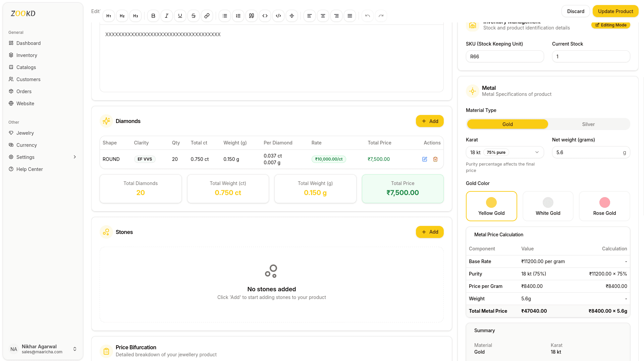Open the 18 kt karat dropdown

(504, 152)
